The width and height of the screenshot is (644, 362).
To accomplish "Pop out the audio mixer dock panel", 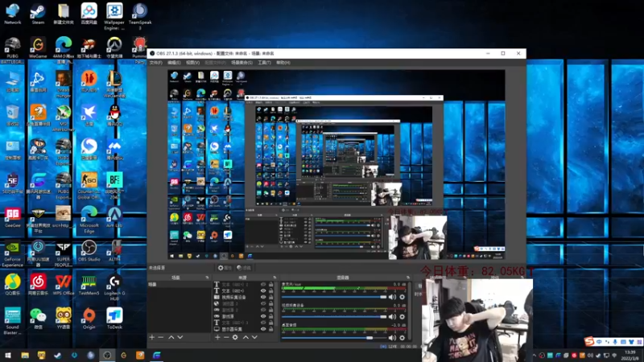I will click(408, 278).
